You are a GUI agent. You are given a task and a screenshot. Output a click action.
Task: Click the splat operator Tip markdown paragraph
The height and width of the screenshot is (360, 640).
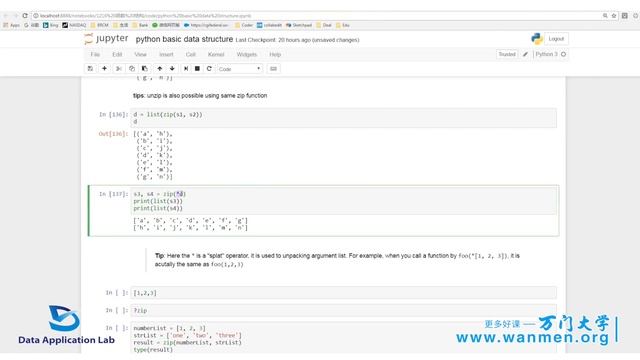point(337,260)
